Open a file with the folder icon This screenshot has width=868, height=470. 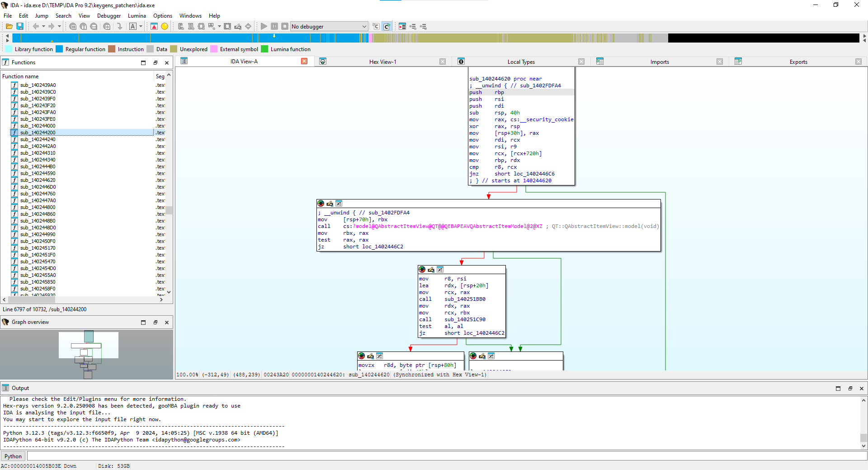[x=9, y=26]
